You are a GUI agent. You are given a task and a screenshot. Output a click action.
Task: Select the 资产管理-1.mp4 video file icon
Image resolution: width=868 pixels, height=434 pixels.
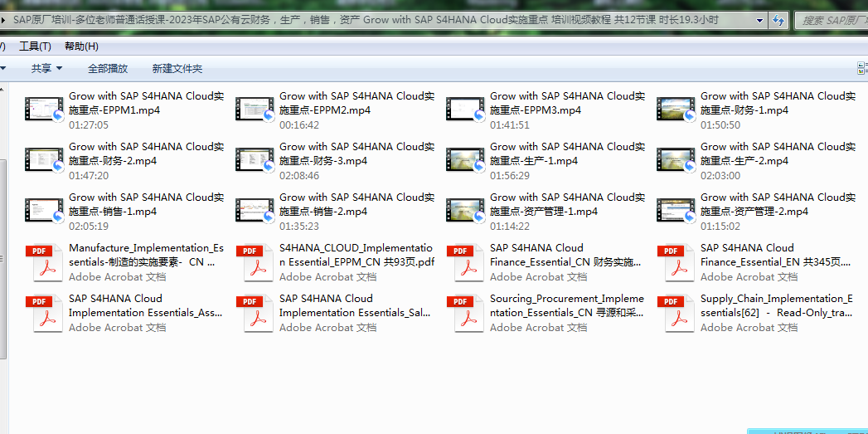[x=466, y=212]
